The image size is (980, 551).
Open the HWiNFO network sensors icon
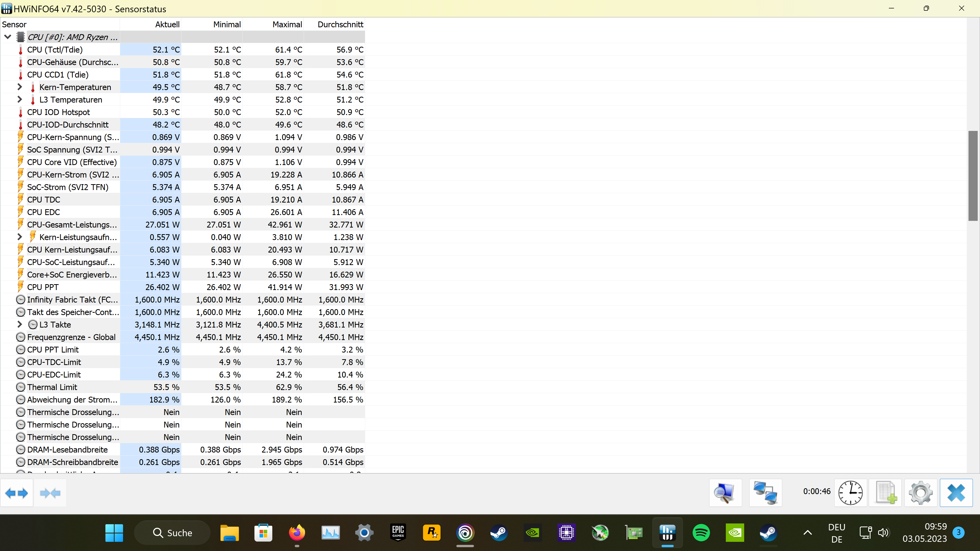(x=765, y=492)
